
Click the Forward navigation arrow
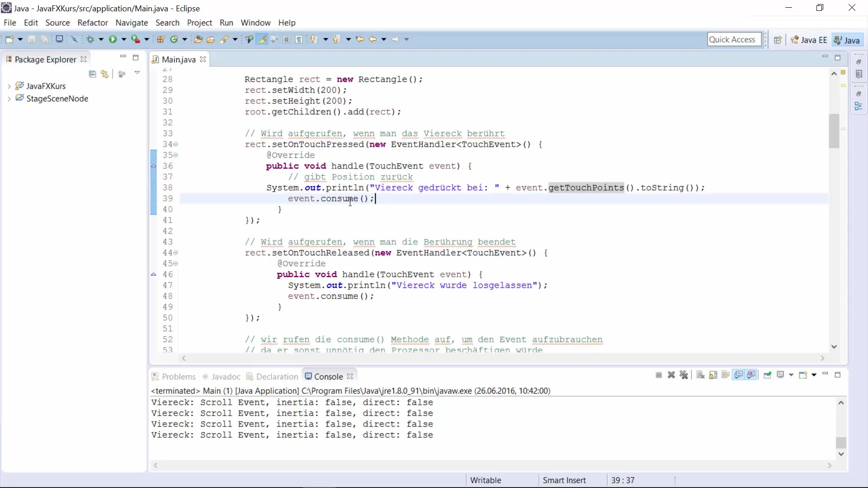click(x=395, y=39)
